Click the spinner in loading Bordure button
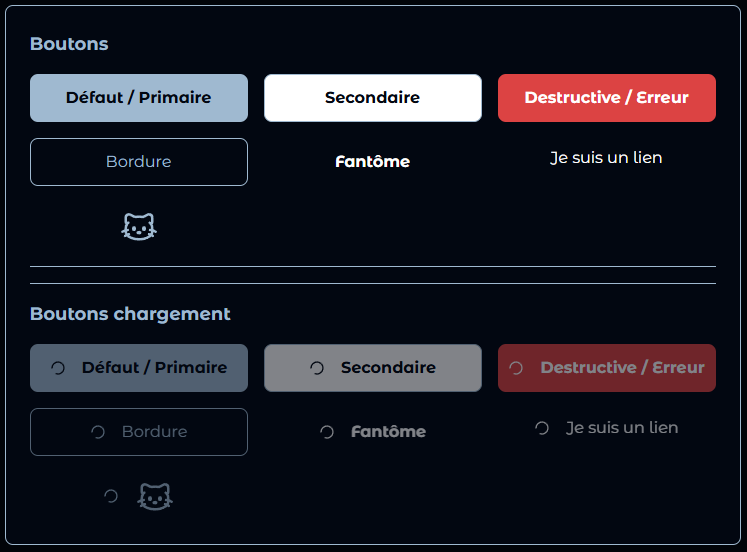 [98, 432]
